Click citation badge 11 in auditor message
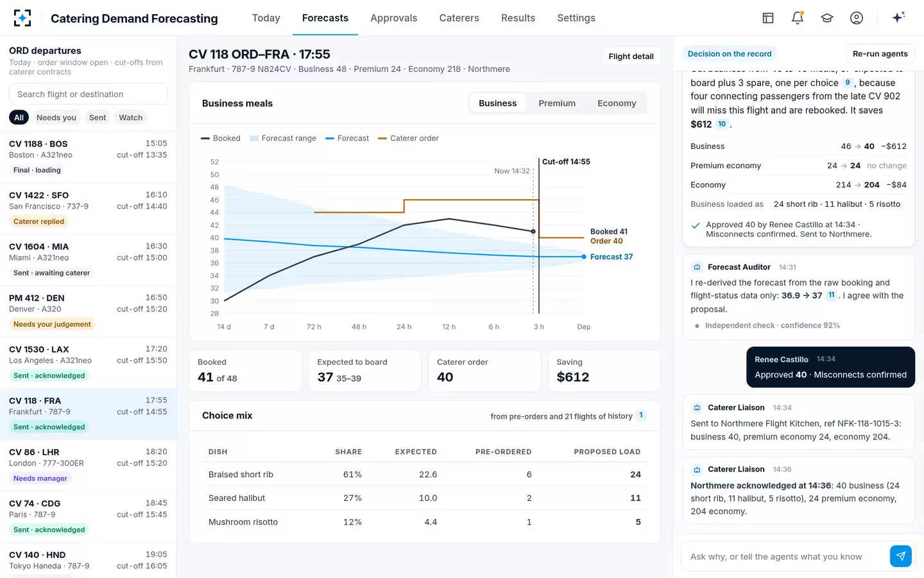924x578 pixels. click(832, 295)
